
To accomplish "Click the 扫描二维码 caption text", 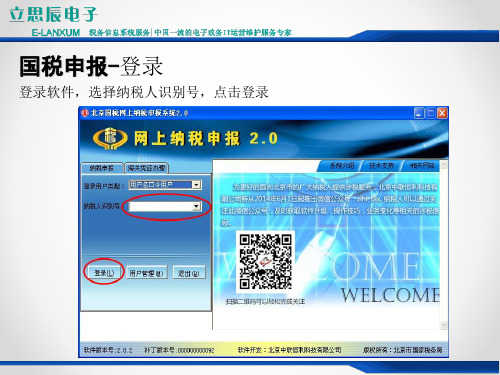I will [265, 301].
